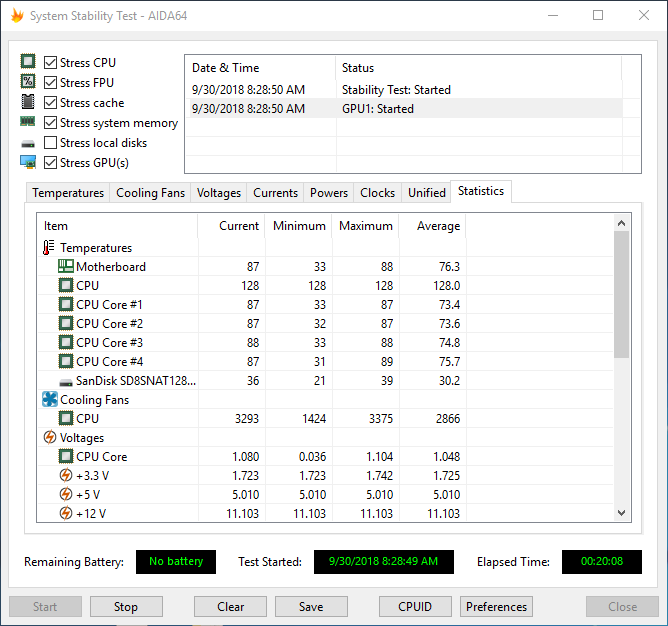The height and width of the screenshot is (626, 668).
Task: Click the +12 V voltage icon
Action: point(66,514)
